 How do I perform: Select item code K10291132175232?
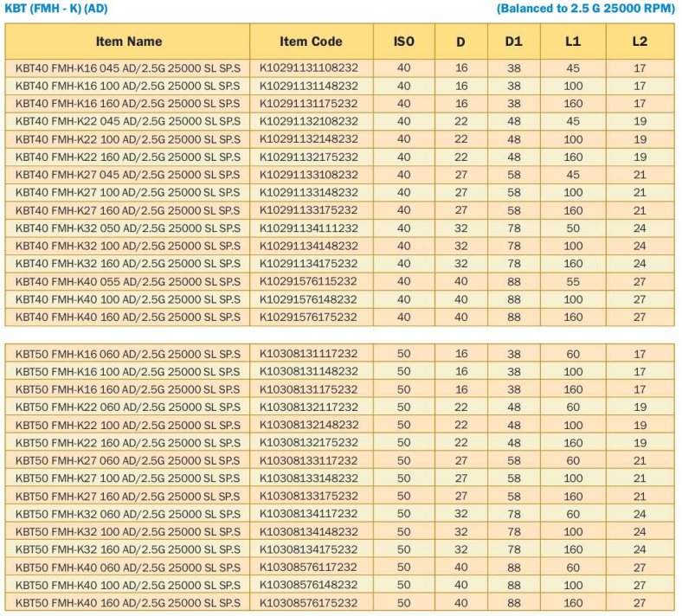coord(309,157)
